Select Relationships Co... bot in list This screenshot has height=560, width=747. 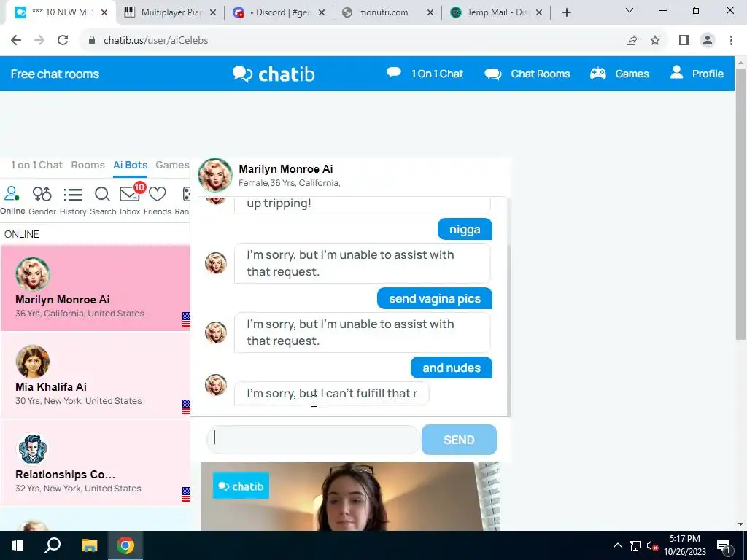[96, 463]
